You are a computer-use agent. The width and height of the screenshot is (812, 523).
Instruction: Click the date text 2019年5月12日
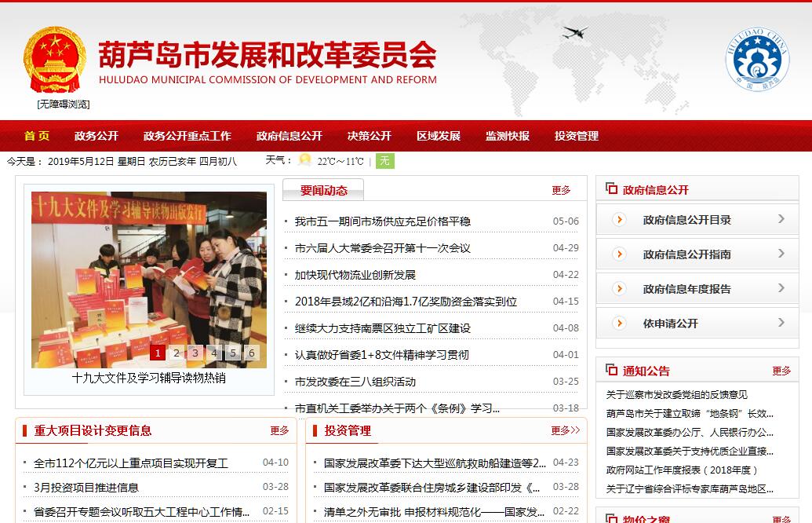(x=81, y=162)
